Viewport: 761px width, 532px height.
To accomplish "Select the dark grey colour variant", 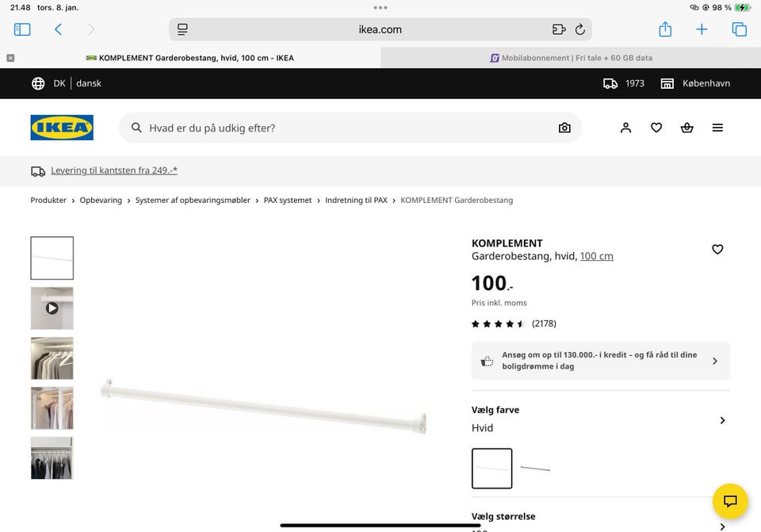I will (535, 469).
